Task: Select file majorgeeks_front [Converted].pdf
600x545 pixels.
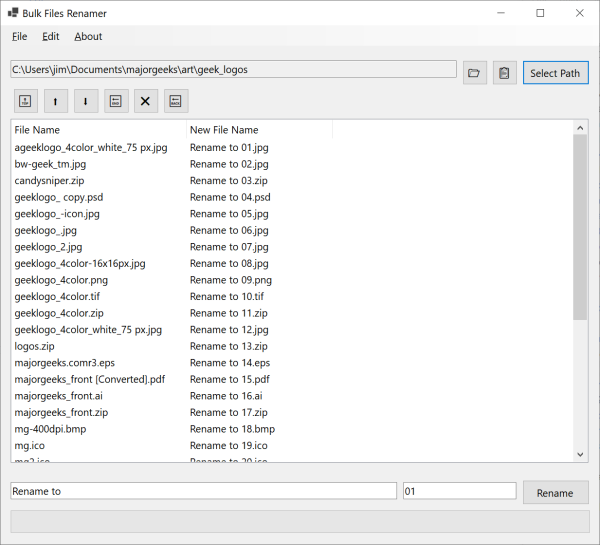Action: (90, 379)
